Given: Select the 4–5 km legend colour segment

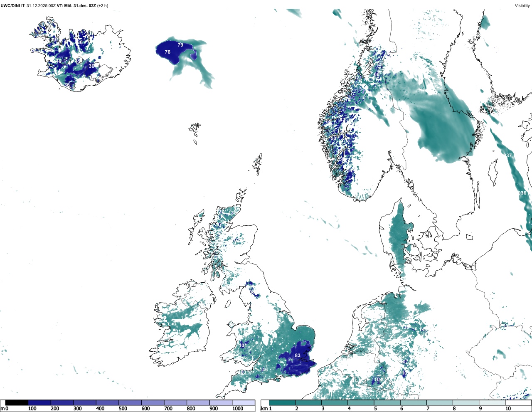Looking at the screenshot, I should point(361,403).
